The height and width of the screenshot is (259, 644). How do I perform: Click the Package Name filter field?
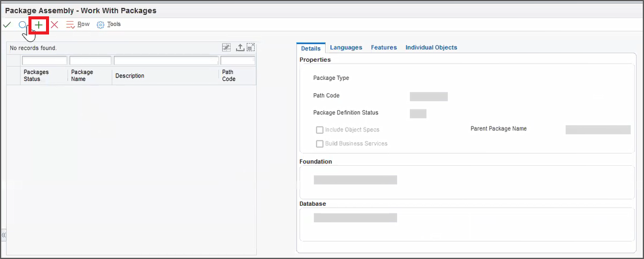(x=91, y=61)
